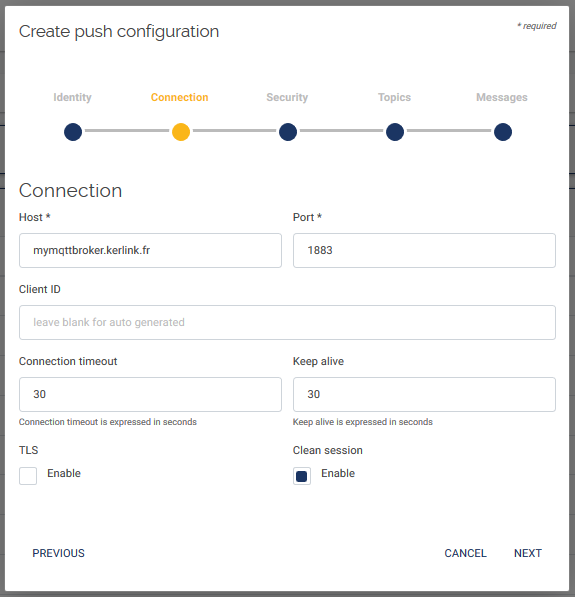Click the Topics step circle
The width and height of the screenshot is (575, 597).
click(395, 132)
